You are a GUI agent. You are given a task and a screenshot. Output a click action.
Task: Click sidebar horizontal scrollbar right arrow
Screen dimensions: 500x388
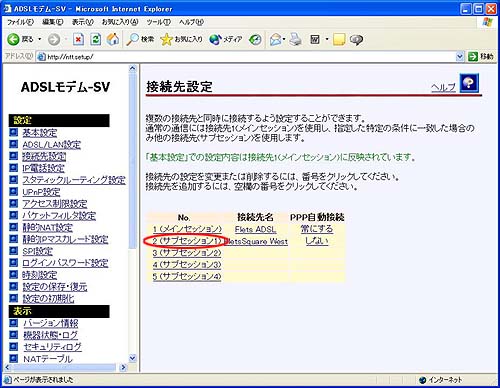click(x=123, y=367)
